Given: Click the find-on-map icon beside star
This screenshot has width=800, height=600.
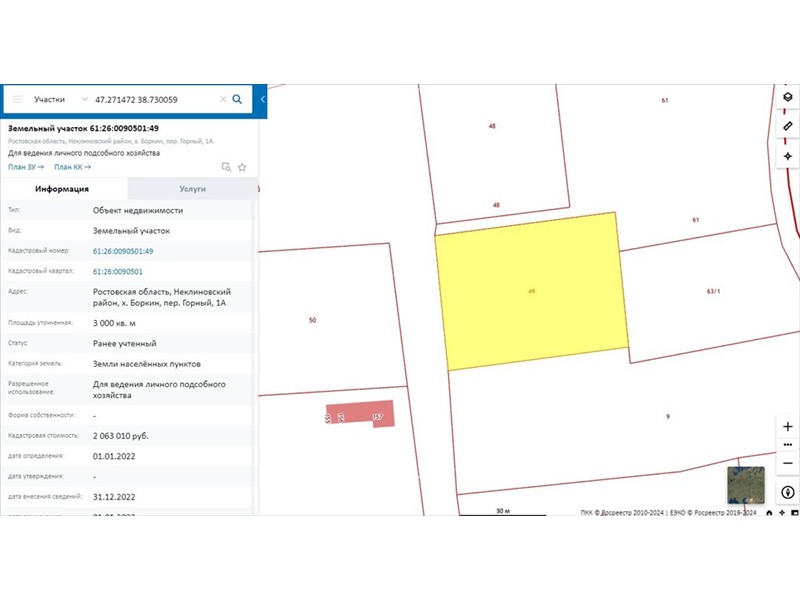Looking at the screenshot, I should [x=226, y=167].
